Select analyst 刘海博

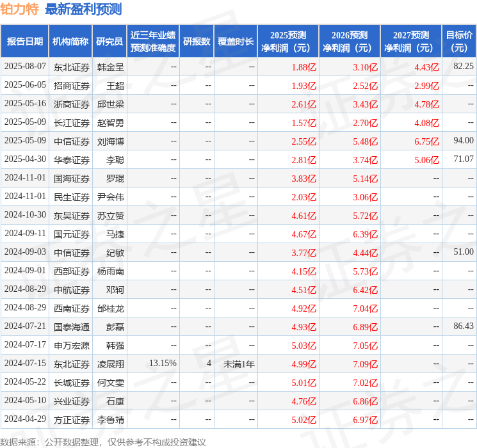pyautogui.click(x=110, y=141)
